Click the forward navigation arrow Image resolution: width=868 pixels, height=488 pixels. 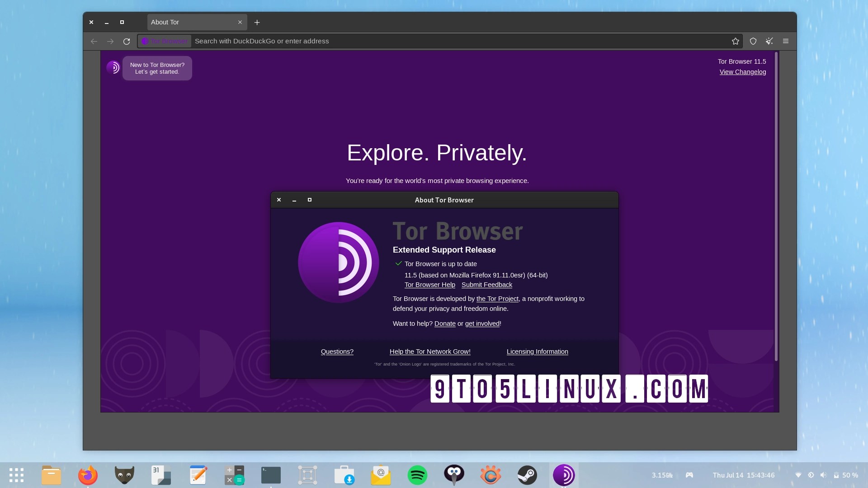coord(110,41)
